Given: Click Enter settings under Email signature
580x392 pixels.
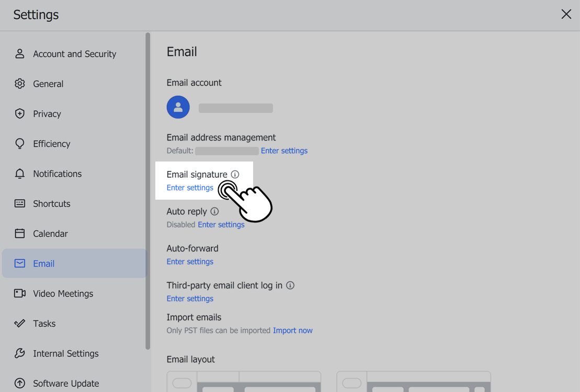Looking at the screenshot, I should (190, 188).
